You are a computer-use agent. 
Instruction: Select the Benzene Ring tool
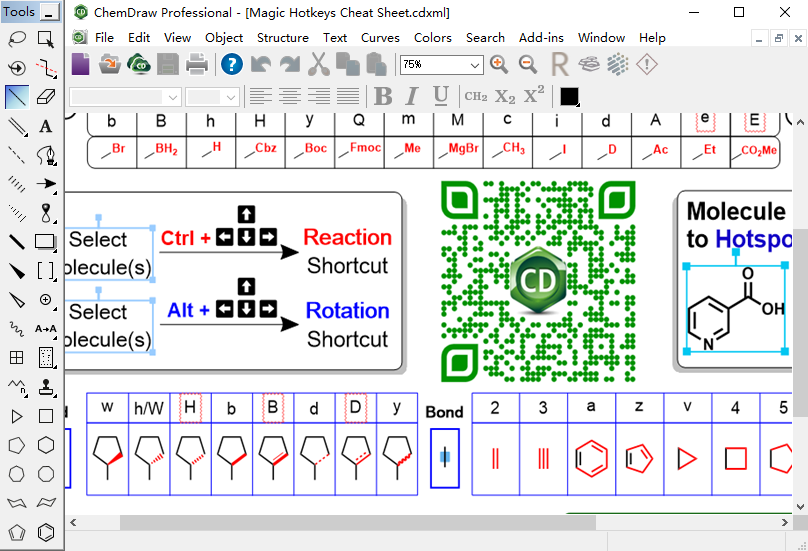46,532
